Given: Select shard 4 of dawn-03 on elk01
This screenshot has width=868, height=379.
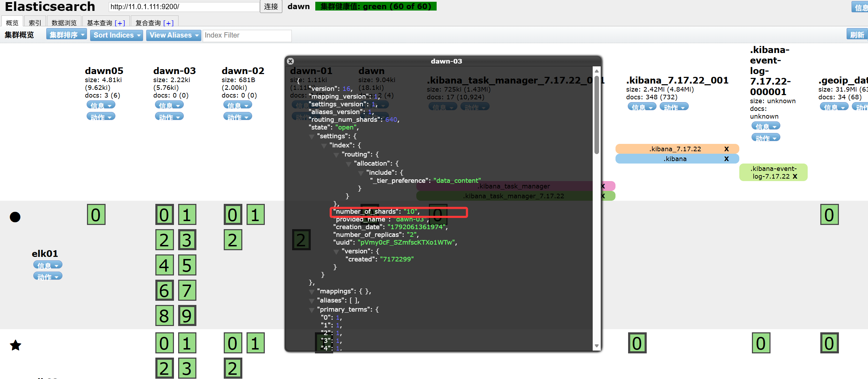Looking at the screenshot, I should click(164, 265).
